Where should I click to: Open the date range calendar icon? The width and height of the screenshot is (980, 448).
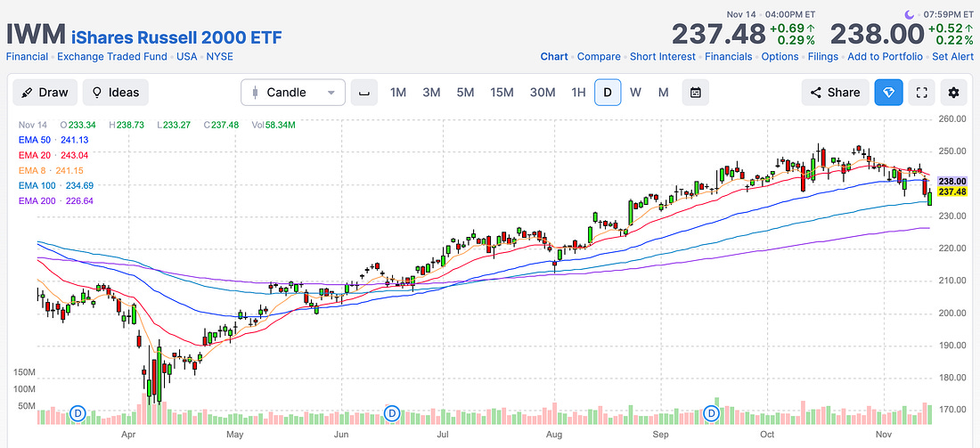pyautogui.click(x=696, y=93)
